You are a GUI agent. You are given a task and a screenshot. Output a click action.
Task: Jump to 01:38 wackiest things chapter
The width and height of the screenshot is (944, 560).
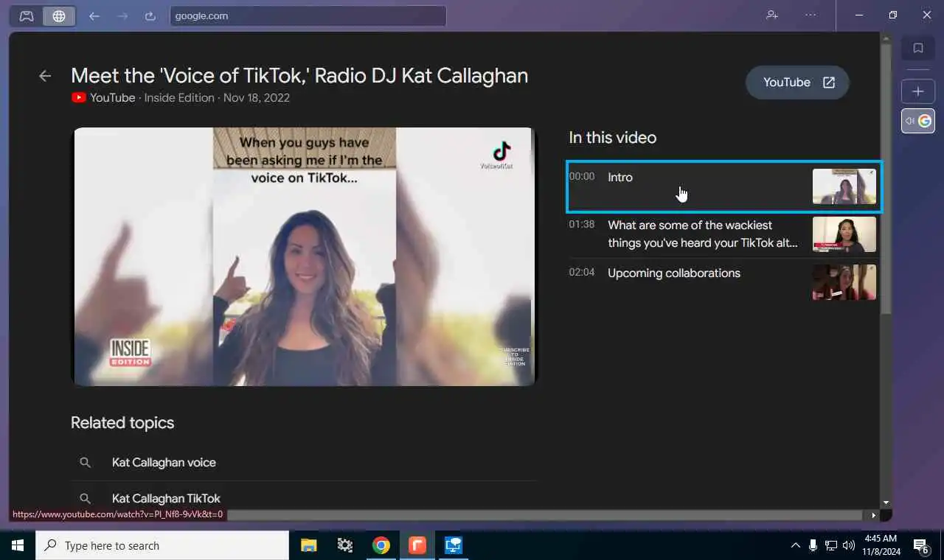[x=724, y=234]
